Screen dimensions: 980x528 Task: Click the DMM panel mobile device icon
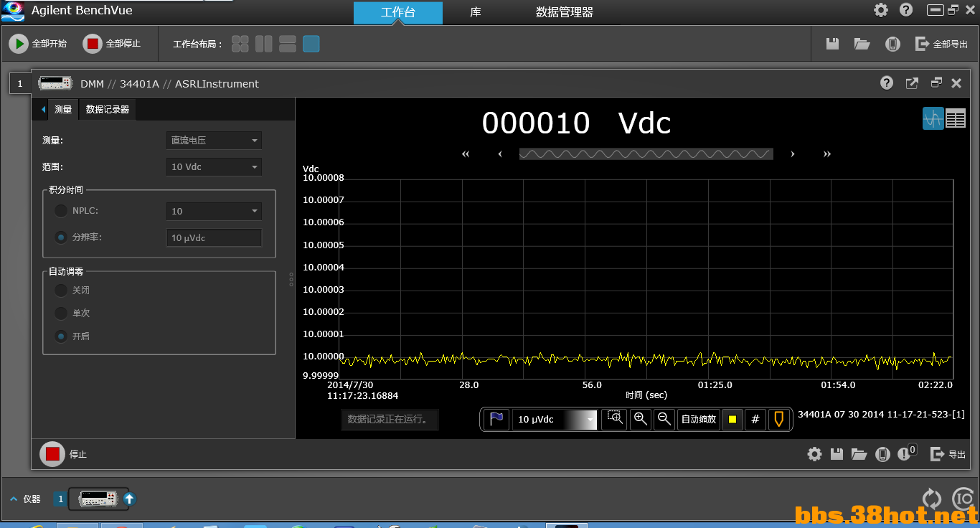coord(883,454)
